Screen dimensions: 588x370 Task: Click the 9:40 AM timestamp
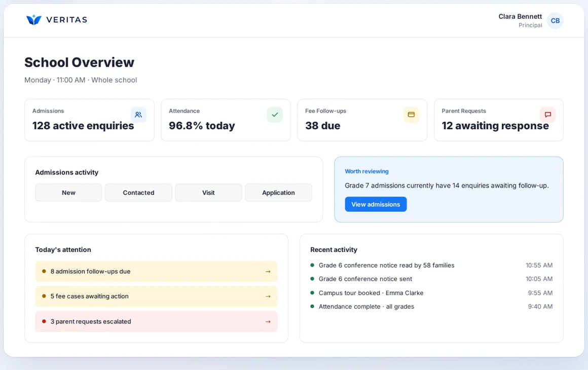(x=540, y=307)
